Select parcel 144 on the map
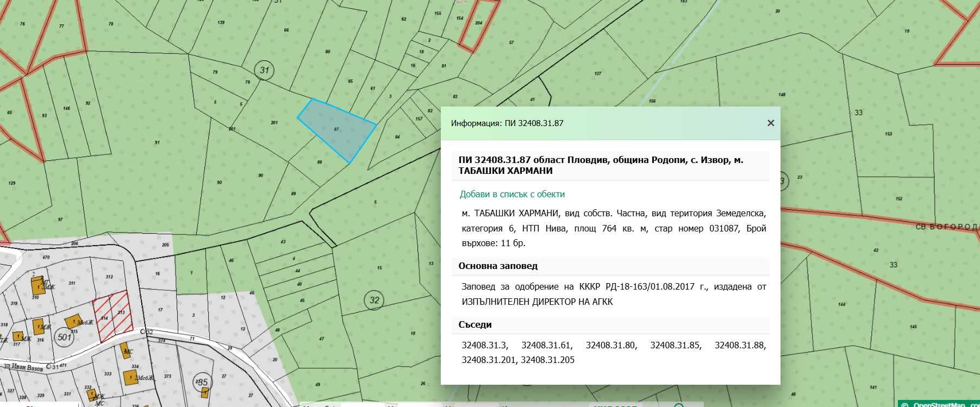The image size is (980, 407). click(x=841, y=304)
